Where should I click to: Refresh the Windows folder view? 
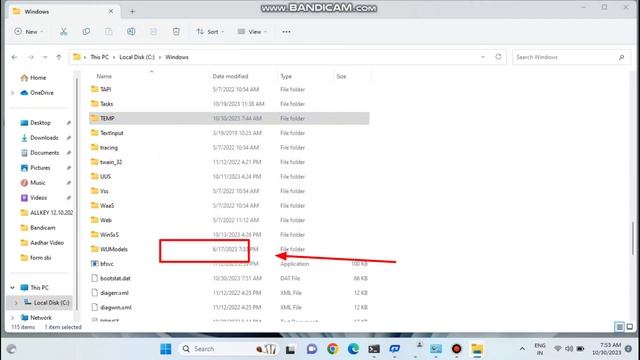point(498,57)
